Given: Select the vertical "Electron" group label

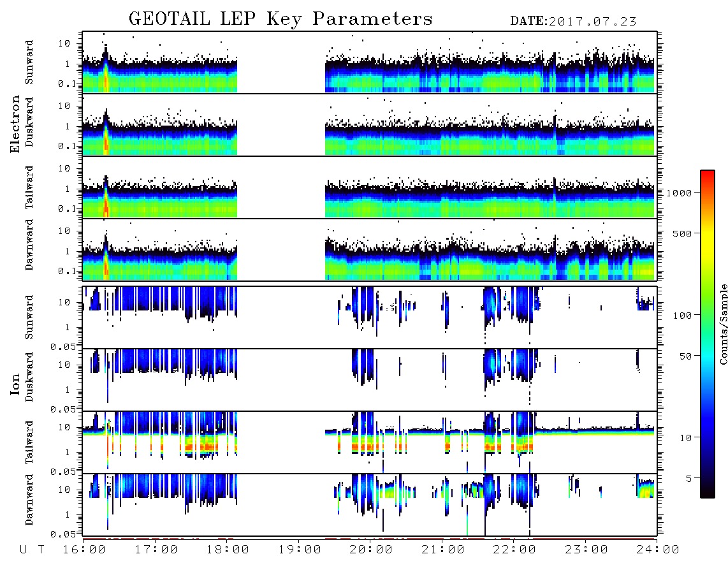Looking at the screenshot, I should click(x=15, y=124).
